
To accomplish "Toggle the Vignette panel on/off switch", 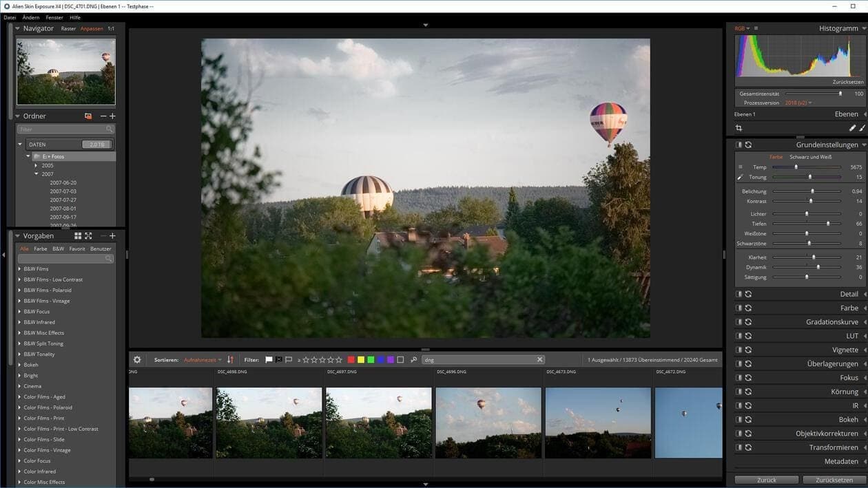I will (738, 350).
